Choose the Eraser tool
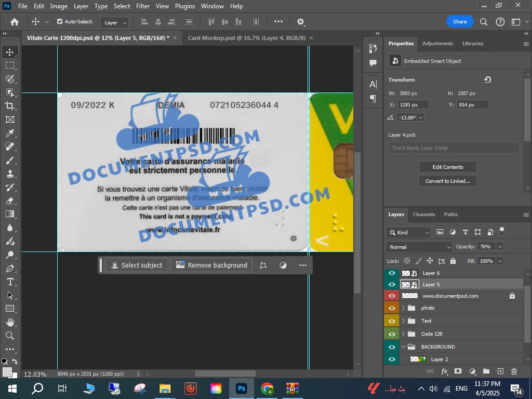This screenshot has height=399, width=532. click(10, 201)
